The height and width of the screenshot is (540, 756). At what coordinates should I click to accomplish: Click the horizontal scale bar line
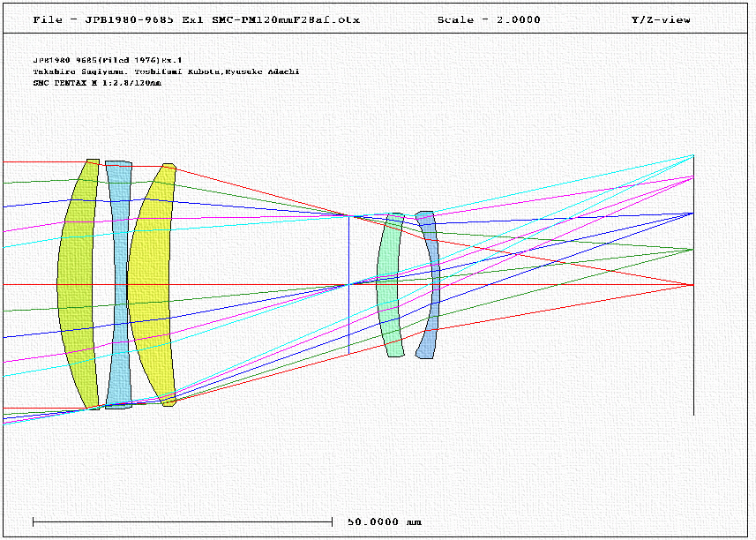pos(183,521)
